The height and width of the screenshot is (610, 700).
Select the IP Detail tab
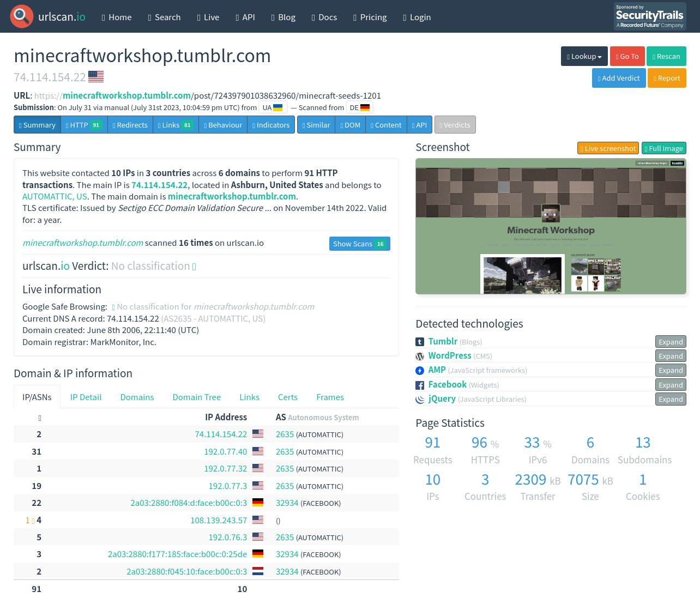86,397
